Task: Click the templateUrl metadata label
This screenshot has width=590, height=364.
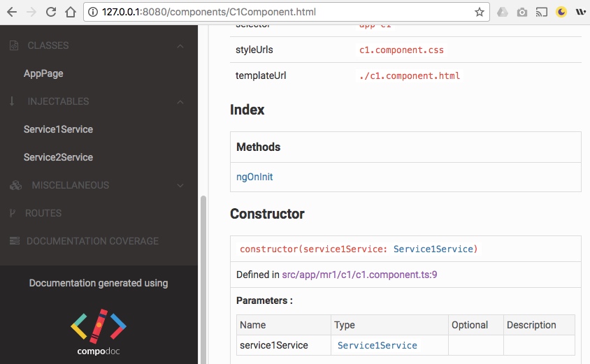Action: pos(261,75)
